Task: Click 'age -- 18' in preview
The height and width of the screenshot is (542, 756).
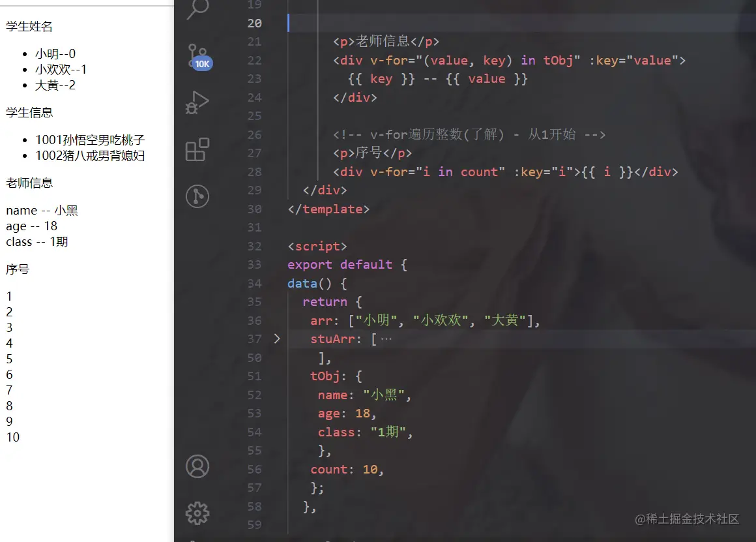Action: click(31, 226)
